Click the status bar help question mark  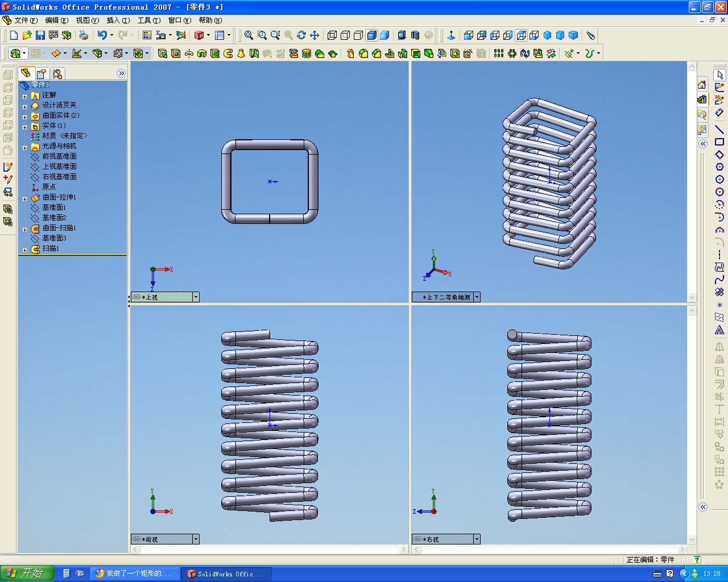pos(697,560)
